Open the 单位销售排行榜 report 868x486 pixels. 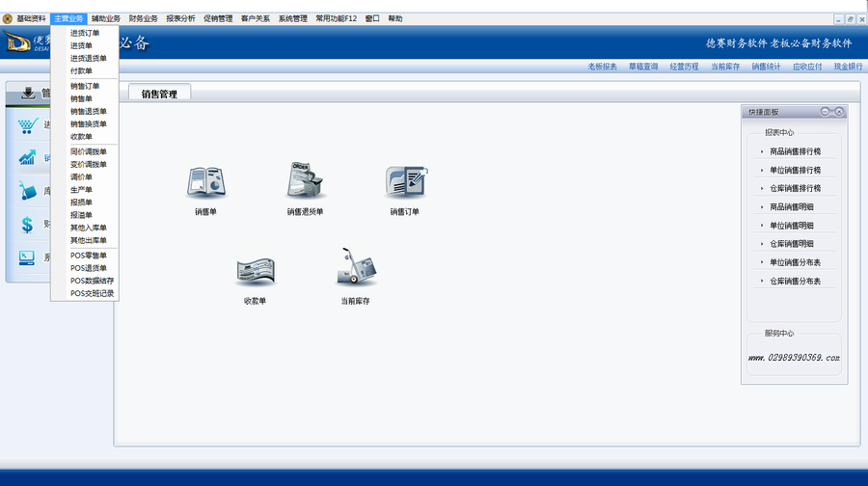coord(795,171)
